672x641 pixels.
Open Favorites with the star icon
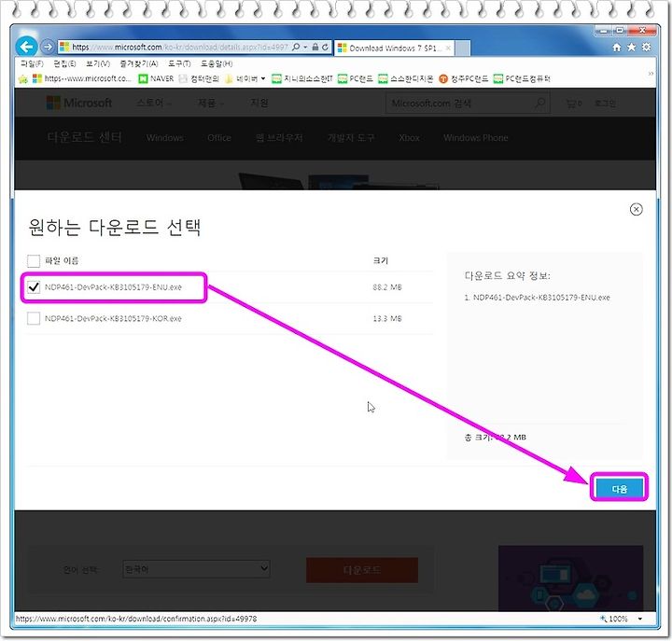(x=632, y=48)
